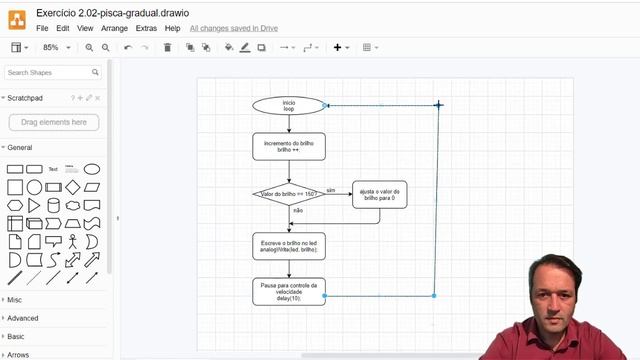Select the ajusta o valor do brilho box
The image size is (640, 360).
pos(380,195)
